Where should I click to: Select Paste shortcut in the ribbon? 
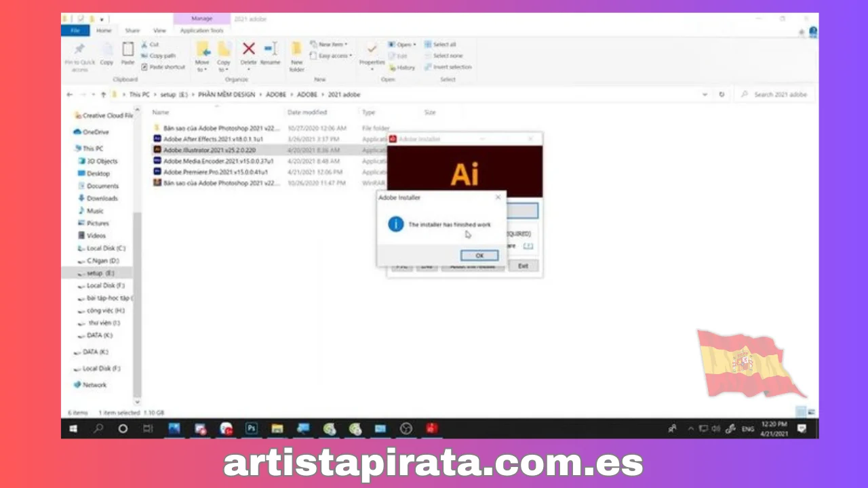(163, 67)
